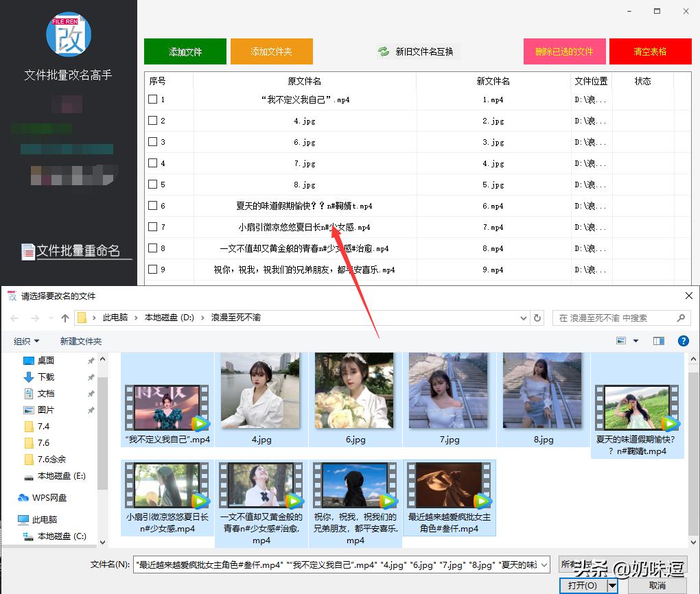Click the thumbnail view icon in dialog toolbar
This screenshot has height=594, width=700.
621,341
